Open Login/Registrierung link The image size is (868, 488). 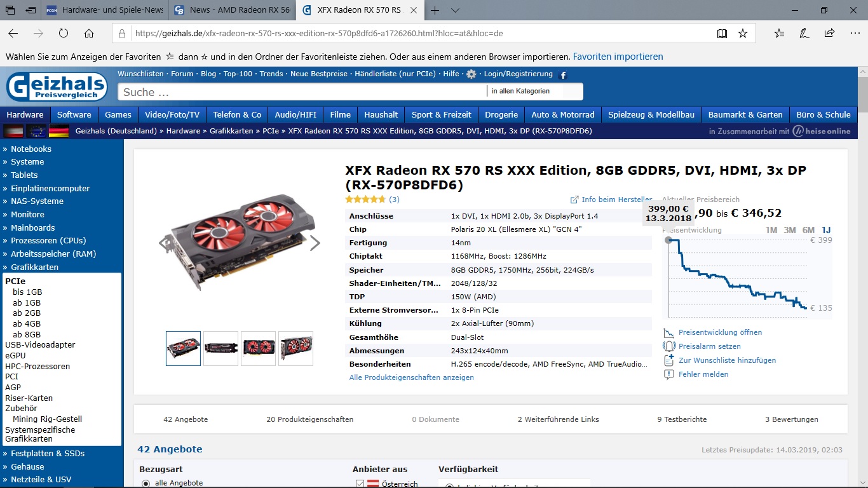pyautogui.click(x=519, y=74)
